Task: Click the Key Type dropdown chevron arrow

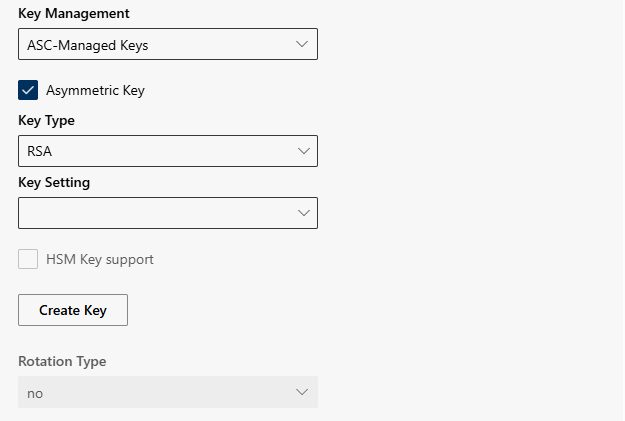Action: pos(302,151)
